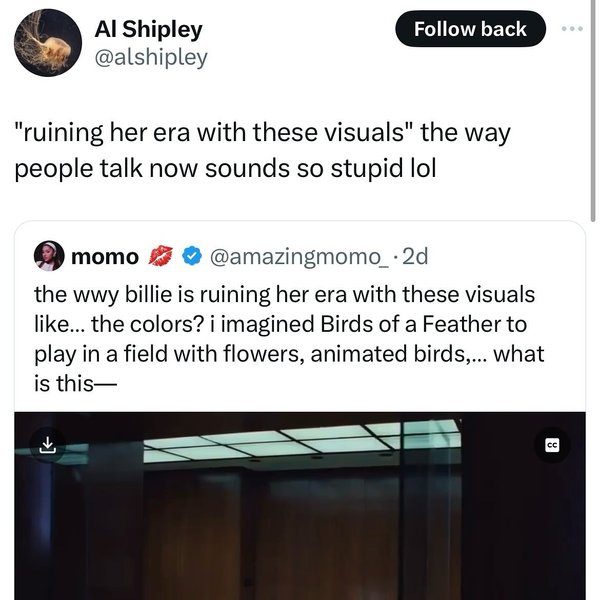Download the video using the arrow icon

(x=46, y=446)
